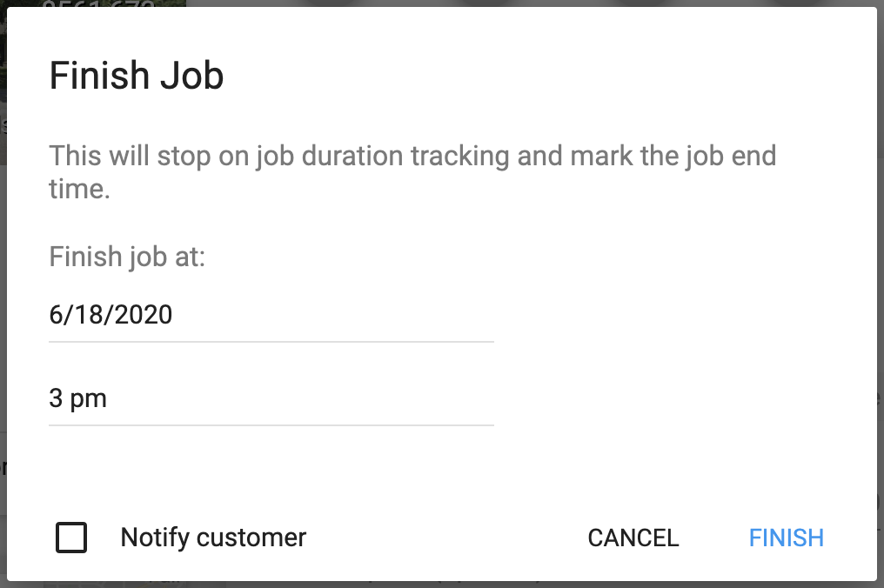Click the underline beneath the date value
The width and height of the screenshot is (884, 588).
tap(270, 342)
